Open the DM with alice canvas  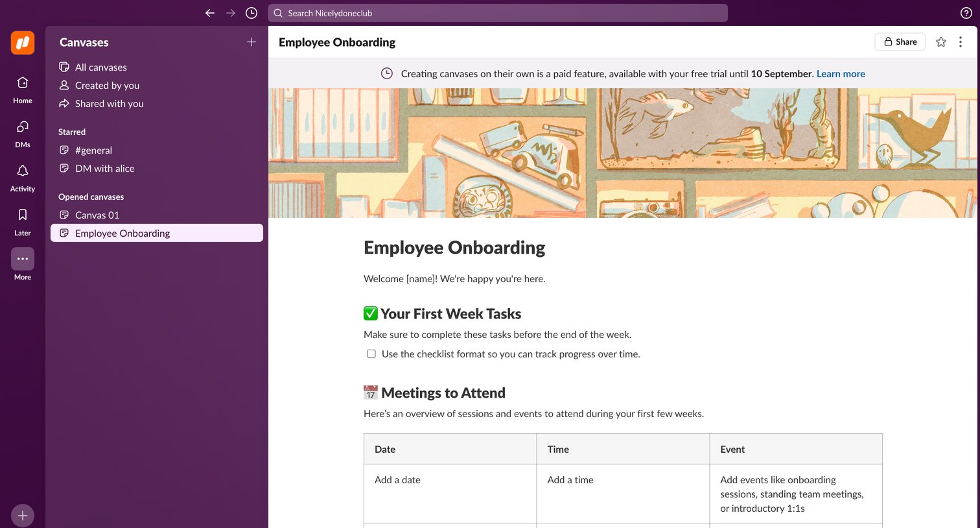[157, 169]
